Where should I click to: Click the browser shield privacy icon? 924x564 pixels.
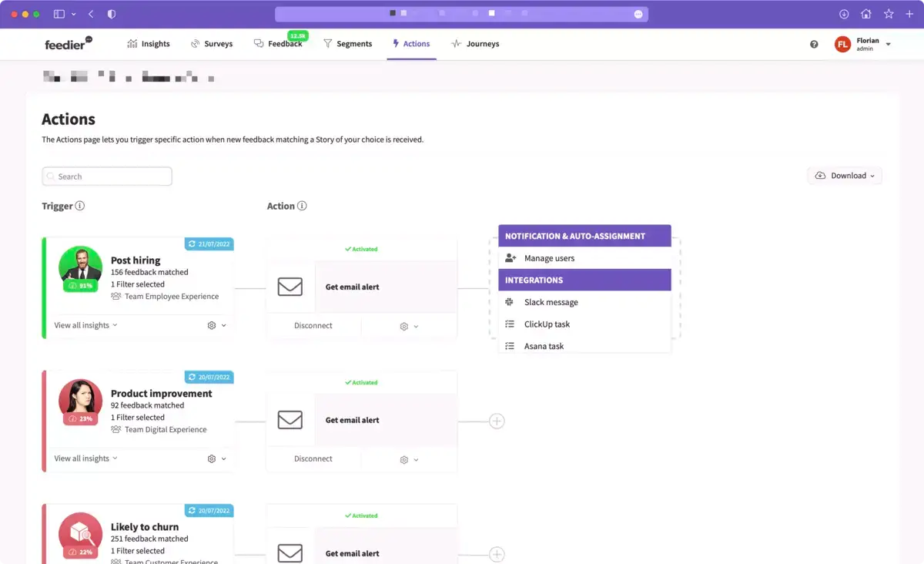112,14
